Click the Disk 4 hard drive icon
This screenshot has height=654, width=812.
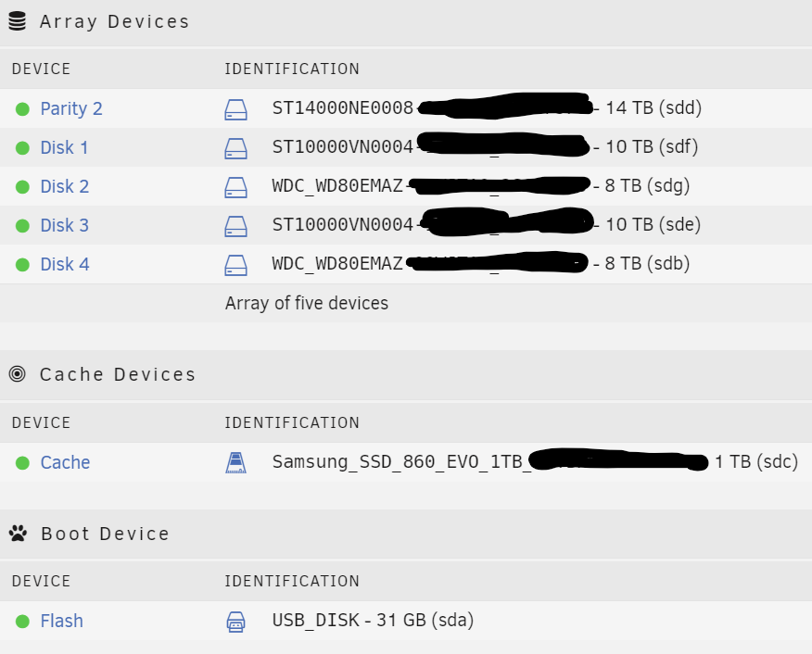[x=235, y=264]
